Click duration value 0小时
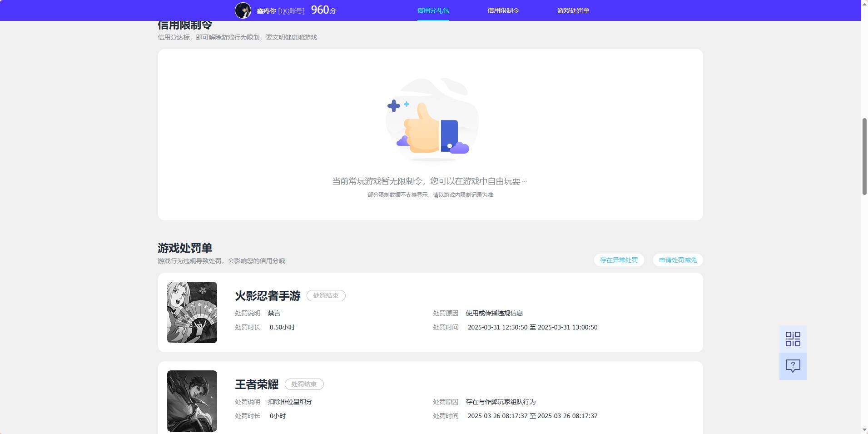 coord(278,416)
